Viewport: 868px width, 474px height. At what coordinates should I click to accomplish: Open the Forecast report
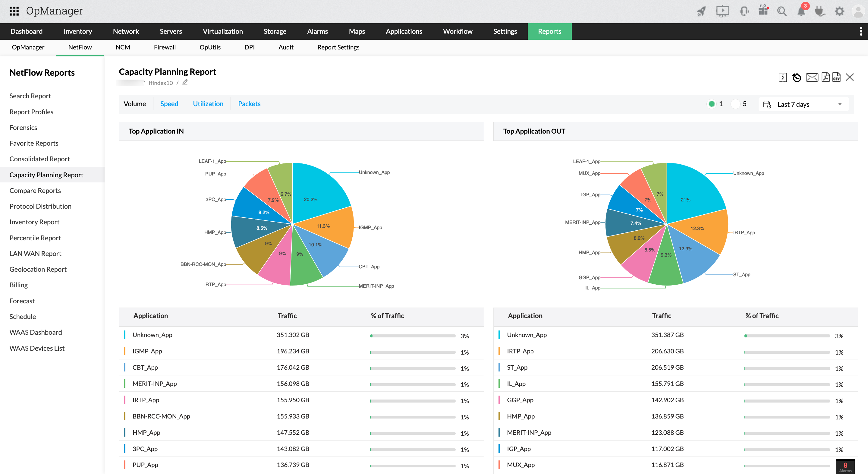pyautogui.click(x=22, y=301)
